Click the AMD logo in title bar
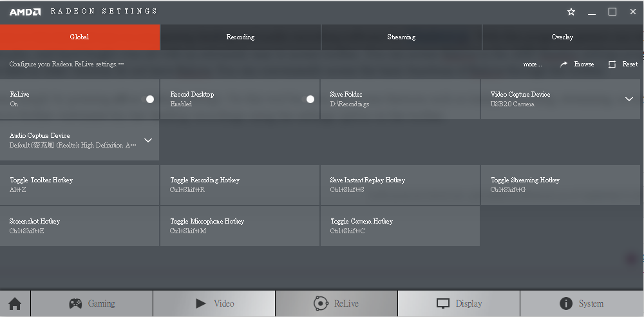Viewport: 644px width, 317px height. point(25,12)
